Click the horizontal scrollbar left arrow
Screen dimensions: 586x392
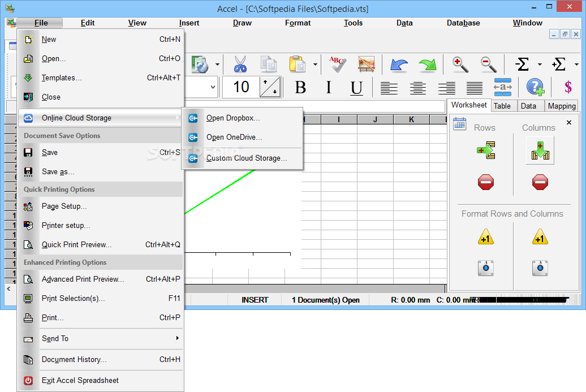9,288
